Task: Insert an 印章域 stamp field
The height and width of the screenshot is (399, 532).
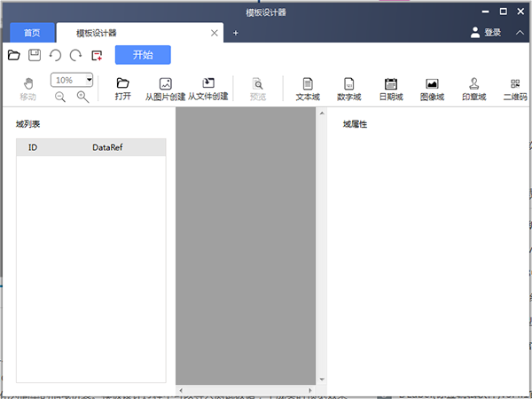Action: point(474,90)
